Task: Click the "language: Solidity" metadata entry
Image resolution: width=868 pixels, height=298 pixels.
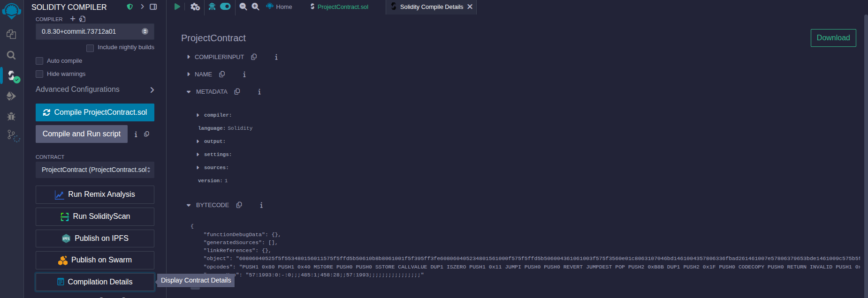Action: 225,128
